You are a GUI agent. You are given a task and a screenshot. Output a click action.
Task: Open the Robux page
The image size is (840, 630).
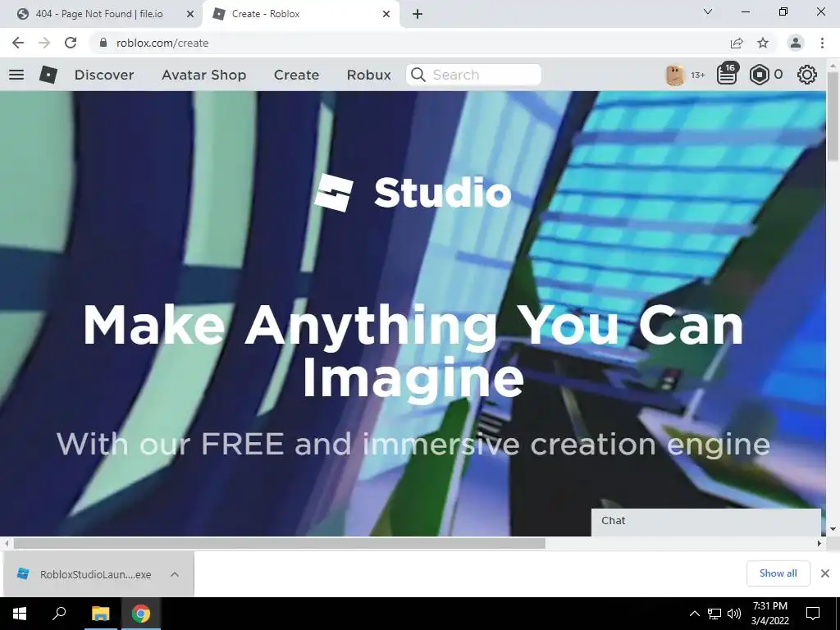tap(368, 75)
